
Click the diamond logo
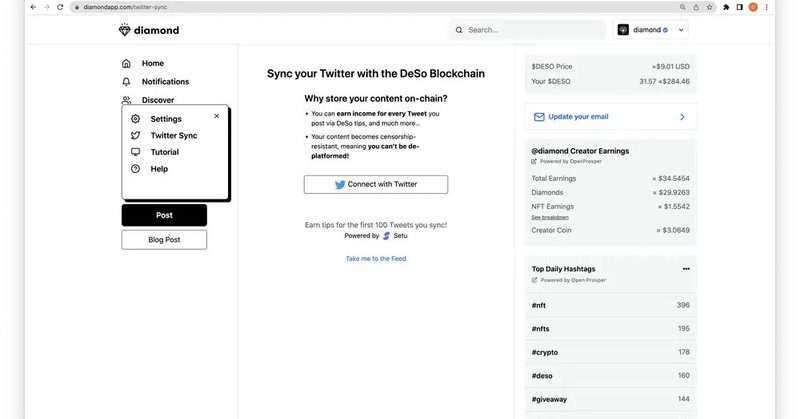click(149, 30)
